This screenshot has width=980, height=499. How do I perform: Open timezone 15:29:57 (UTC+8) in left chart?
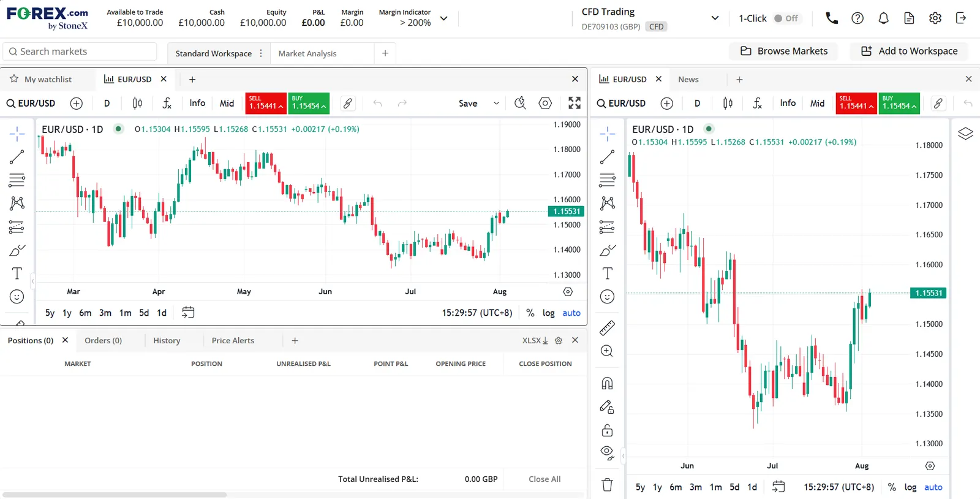(x=477, y=313)
